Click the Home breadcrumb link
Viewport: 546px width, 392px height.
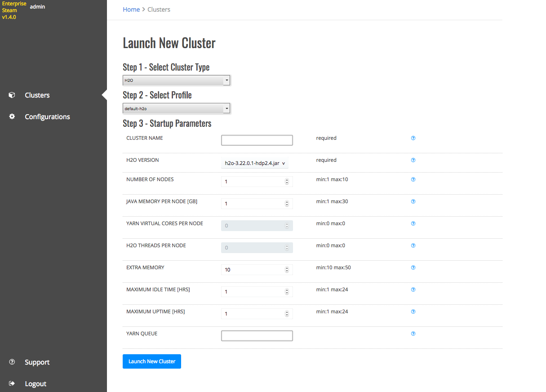click(x=131, y=9)
